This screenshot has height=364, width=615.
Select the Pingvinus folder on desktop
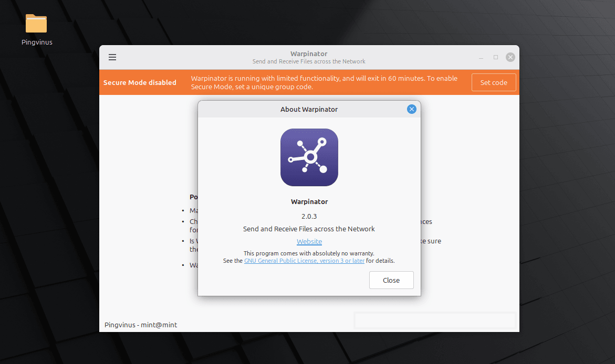click(36, 24)
